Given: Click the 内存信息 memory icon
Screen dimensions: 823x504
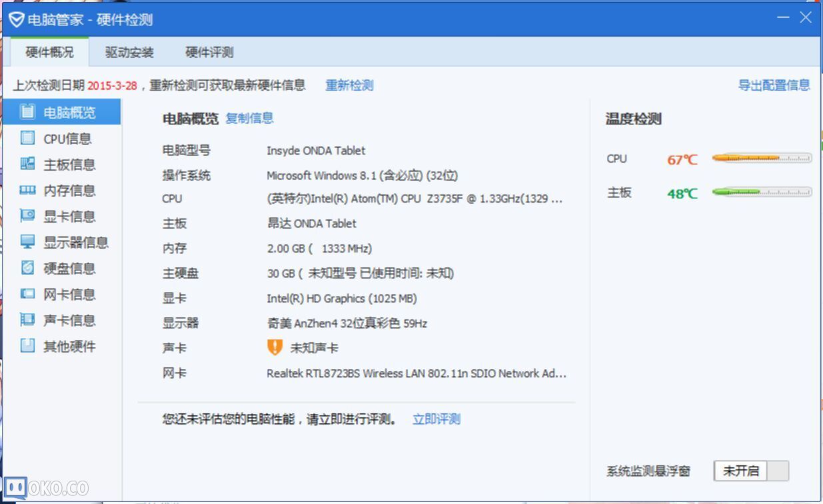Looking at the screenshot, I should click(27, 190).
